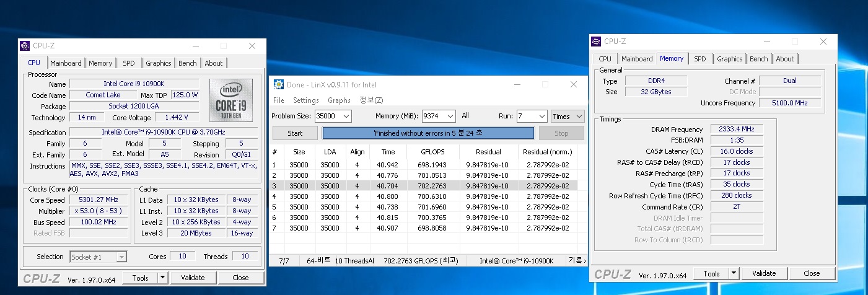868x295 pixels.
Task: Open the Mainboard tab in left CPU-Z window
Action: coord(66,63)
